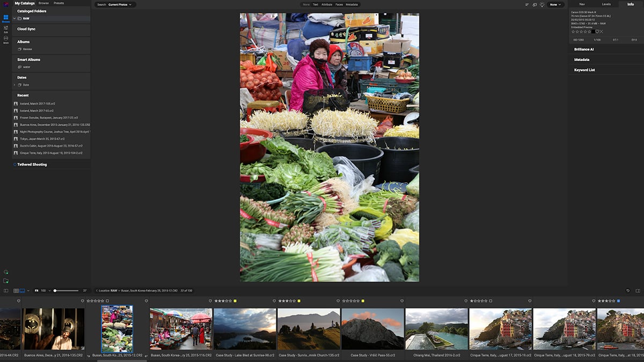
Task: Switch to the Presets tab
Action: tap(58, 3)
